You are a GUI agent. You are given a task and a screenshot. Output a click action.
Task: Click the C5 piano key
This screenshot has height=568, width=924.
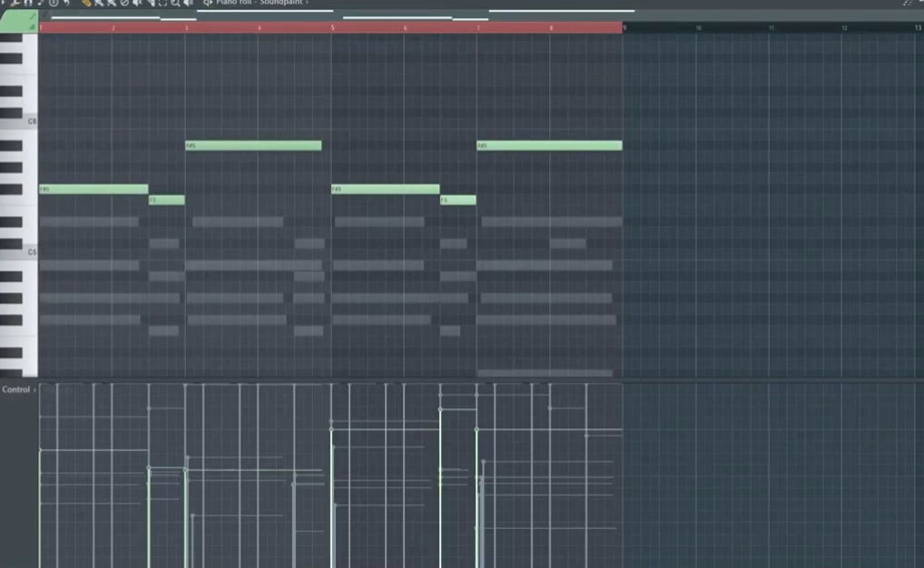coord(19,252)
